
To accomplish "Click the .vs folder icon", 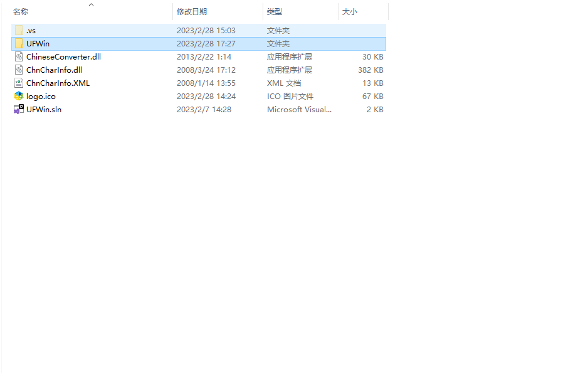I will (19, 30).
